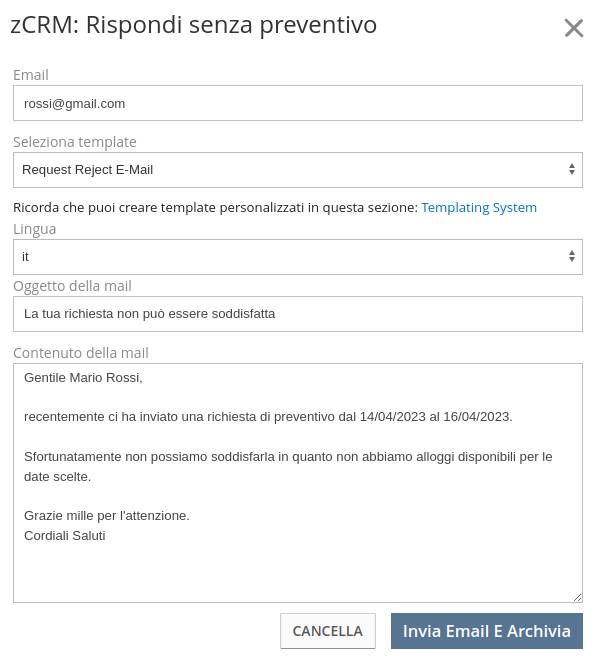596x656 pixels.
Task: Open the Request Reject E-Mail template dropdown
Action: pyautogui.click(x=298, y=170)
